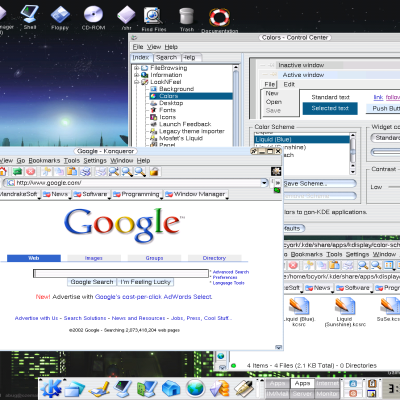This screenshot has height=400, width=400.
Task: Click Paste icon in file manager Konqueror toolbar
Action: pyautogui.click(x=335, y=265)
